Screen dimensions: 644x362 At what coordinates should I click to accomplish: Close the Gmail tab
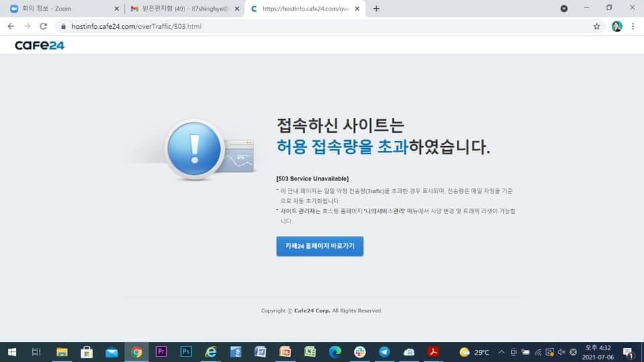[x=237, y=9]
